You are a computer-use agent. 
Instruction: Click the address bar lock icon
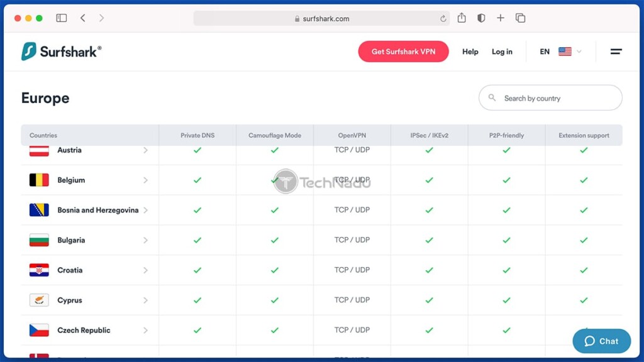click(x=297, y=19)
